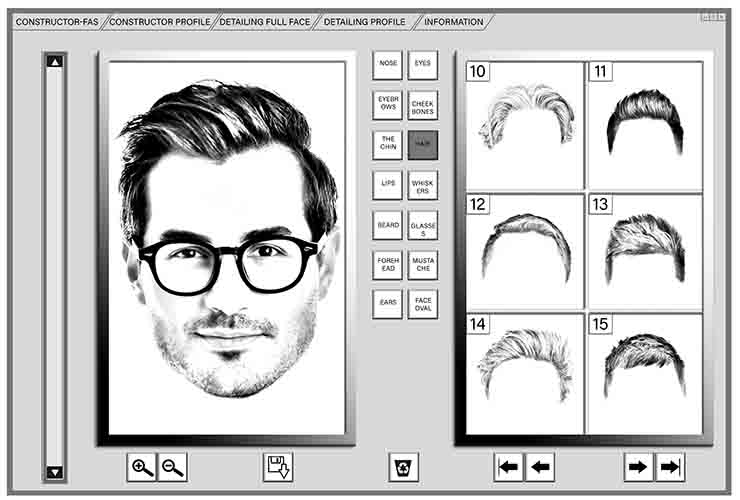Go to previous hairstyle page arrow
Screen dimensions: 740x500
click(x=540, y=467)
